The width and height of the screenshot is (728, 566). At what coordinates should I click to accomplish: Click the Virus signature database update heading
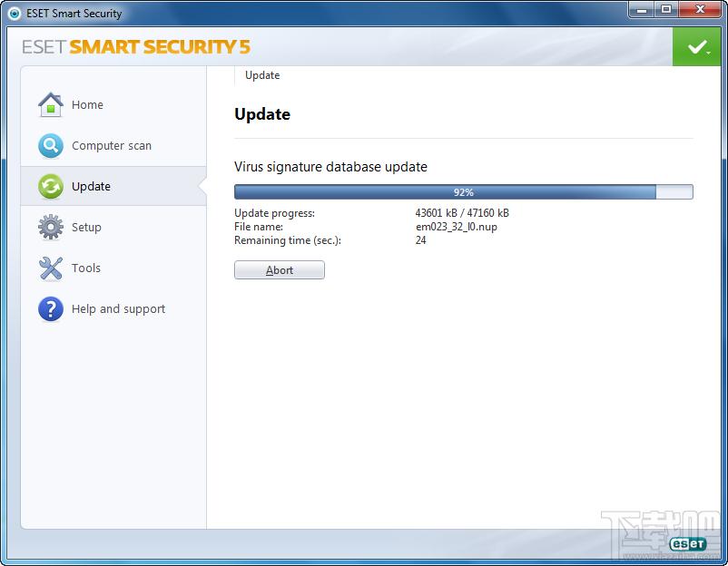pyautogui.click(x=330, y=167)
